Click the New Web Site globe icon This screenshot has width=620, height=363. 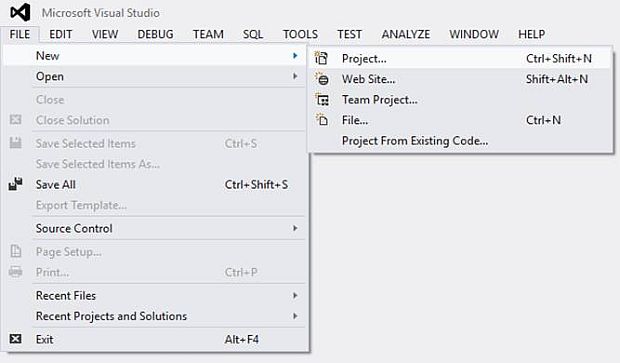(x=322, y=79)
